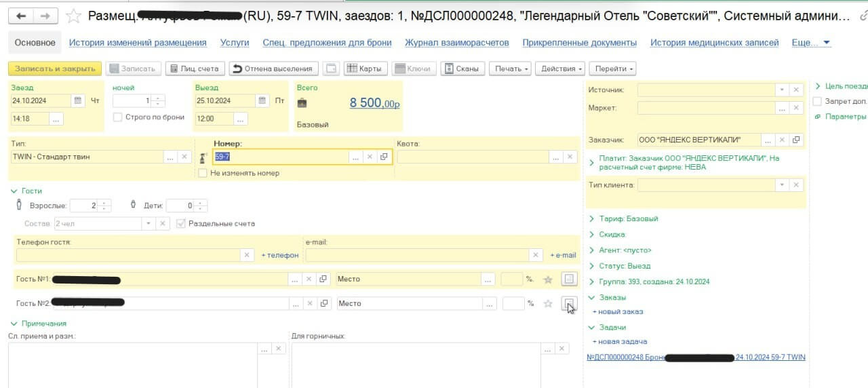The image size is (868, 388).
Task: Click the 8 500,00р total amount link
Action: (374, 103)
